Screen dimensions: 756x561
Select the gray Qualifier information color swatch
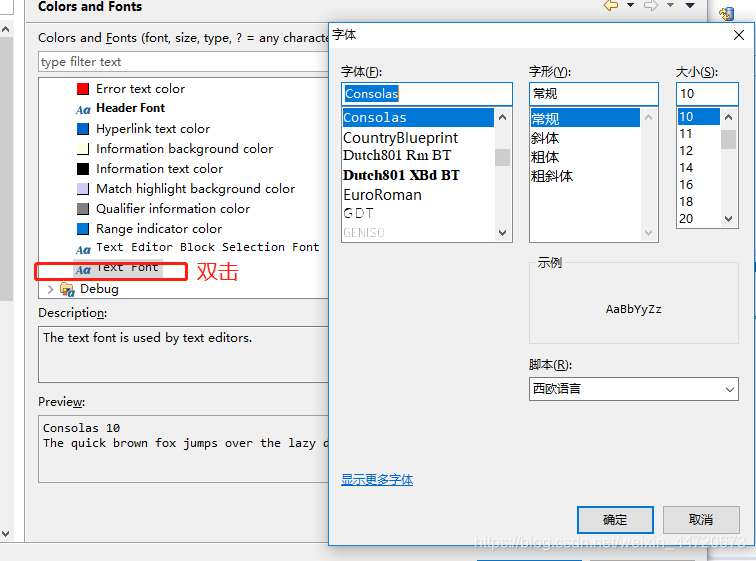click(83, 209)
